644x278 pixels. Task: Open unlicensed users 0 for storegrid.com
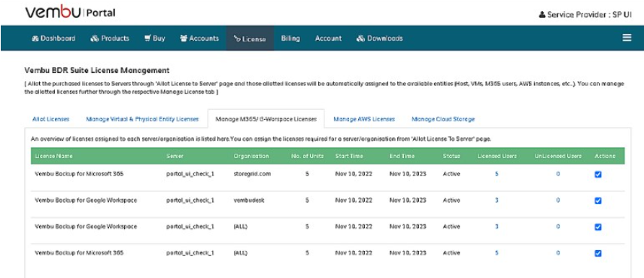pyautogui.click(x=557, y=174)
